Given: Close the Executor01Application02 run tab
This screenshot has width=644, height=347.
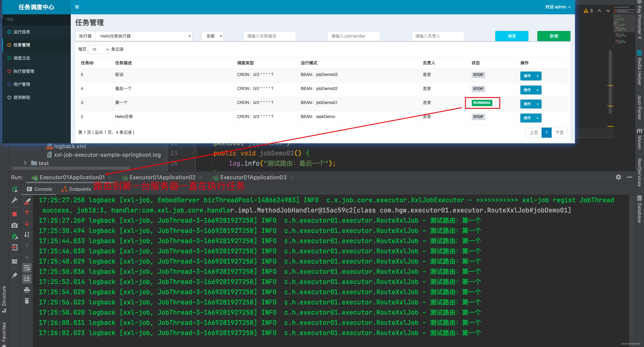Looking at the screenshot, I should 200,177.
